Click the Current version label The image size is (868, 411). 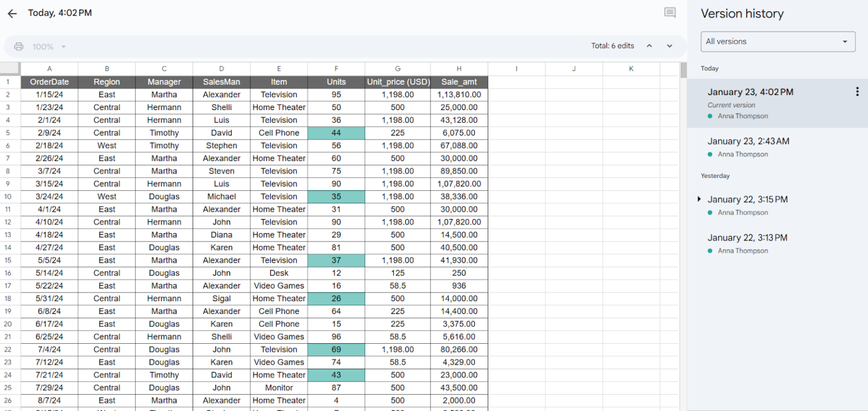731,105
